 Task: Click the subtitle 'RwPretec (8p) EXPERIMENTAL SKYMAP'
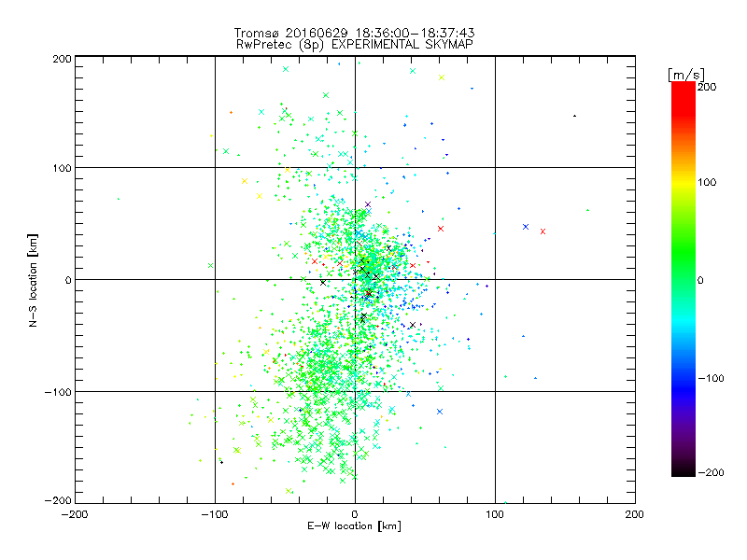pos(354,44)
